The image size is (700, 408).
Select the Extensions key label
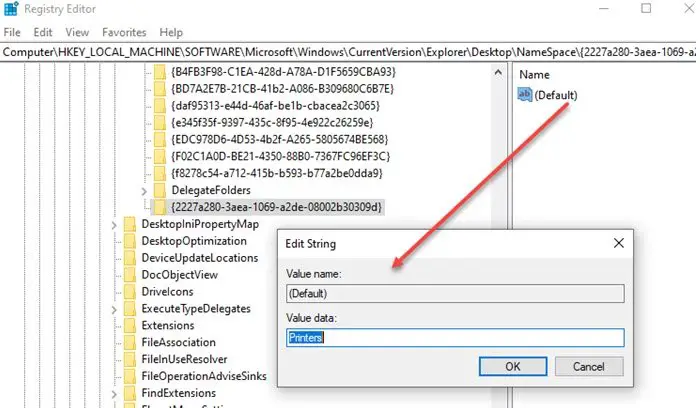click(x=168, y=326)
